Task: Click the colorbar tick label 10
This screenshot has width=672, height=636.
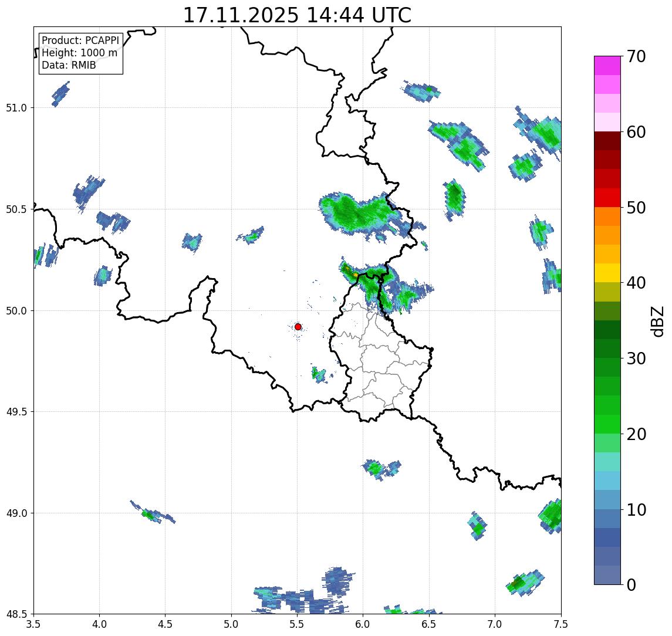Action: 636,509
